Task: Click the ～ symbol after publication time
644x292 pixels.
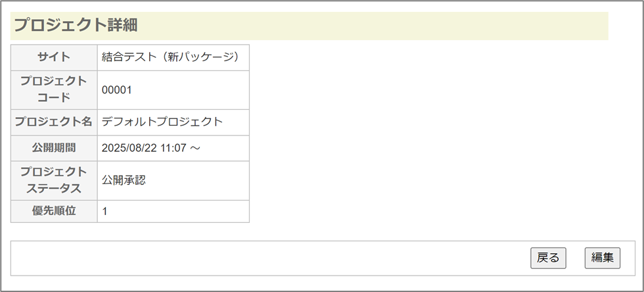Action: pyautogui.click(x=195, y=148)
